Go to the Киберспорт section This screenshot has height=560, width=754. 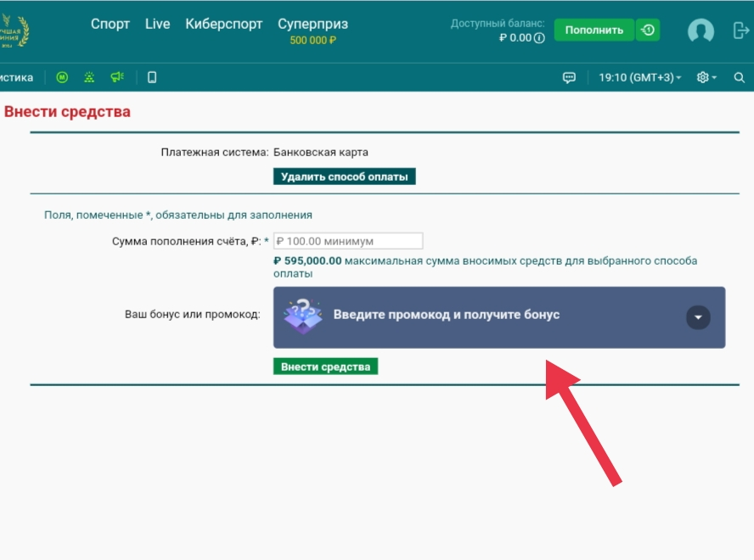click(224, 24)
